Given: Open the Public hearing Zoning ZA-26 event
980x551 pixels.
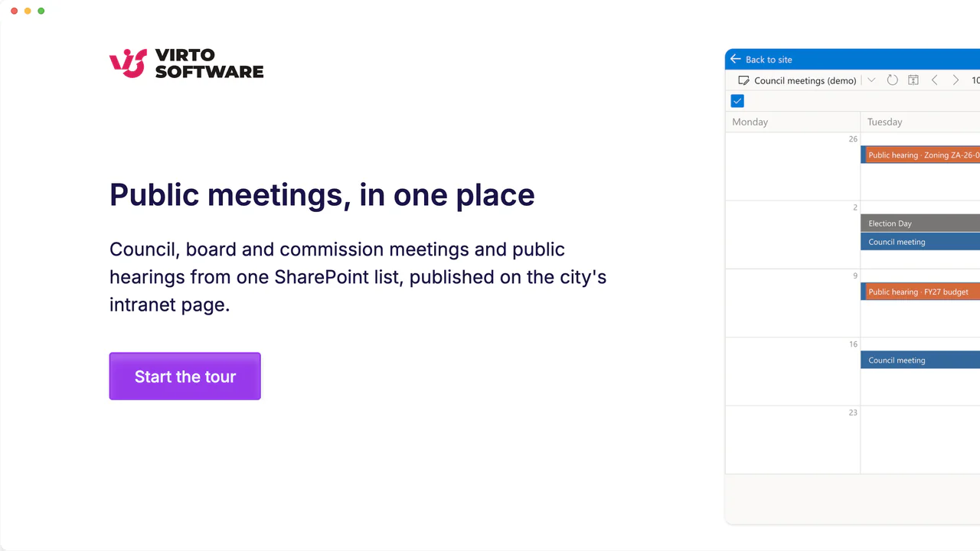Looking at the screenshot, I should tap(921, 155).
